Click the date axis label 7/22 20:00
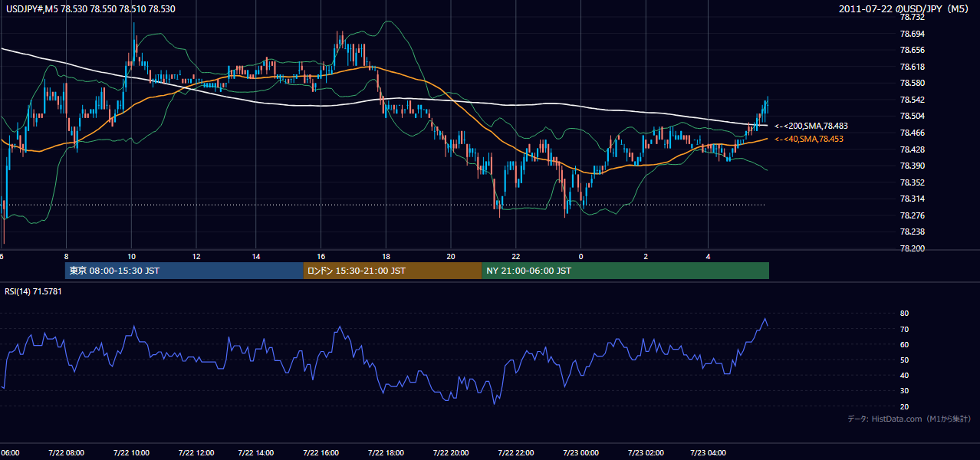 pyautogui.click(x=450, y=452)
